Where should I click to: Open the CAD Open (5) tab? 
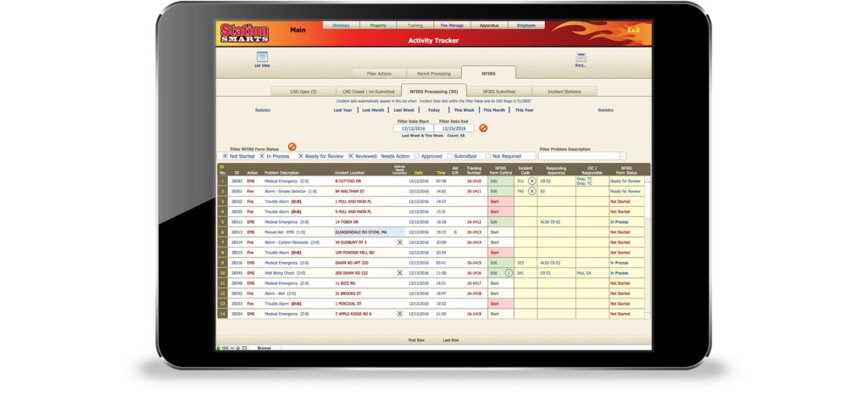(303, 92)
